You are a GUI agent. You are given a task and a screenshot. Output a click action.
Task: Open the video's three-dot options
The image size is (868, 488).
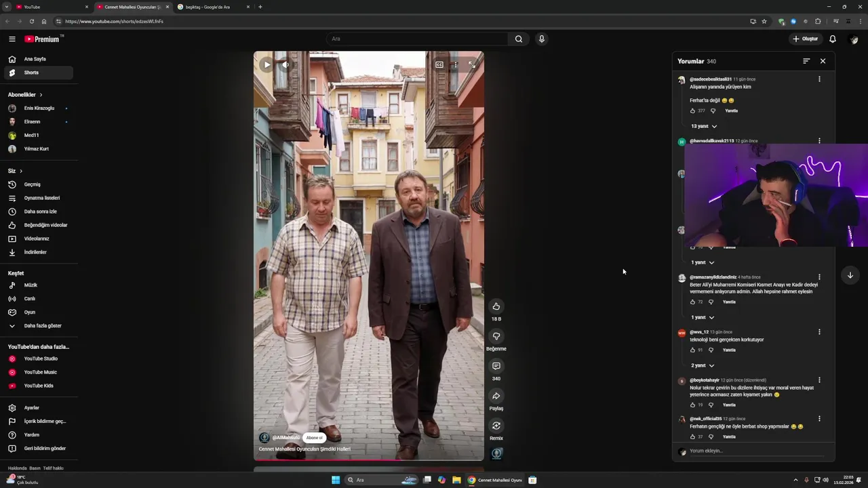click(456, 65)
